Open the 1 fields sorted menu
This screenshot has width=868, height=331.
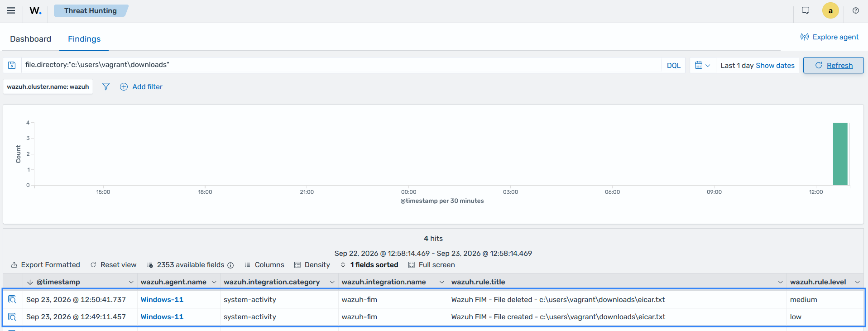[369, 265]
